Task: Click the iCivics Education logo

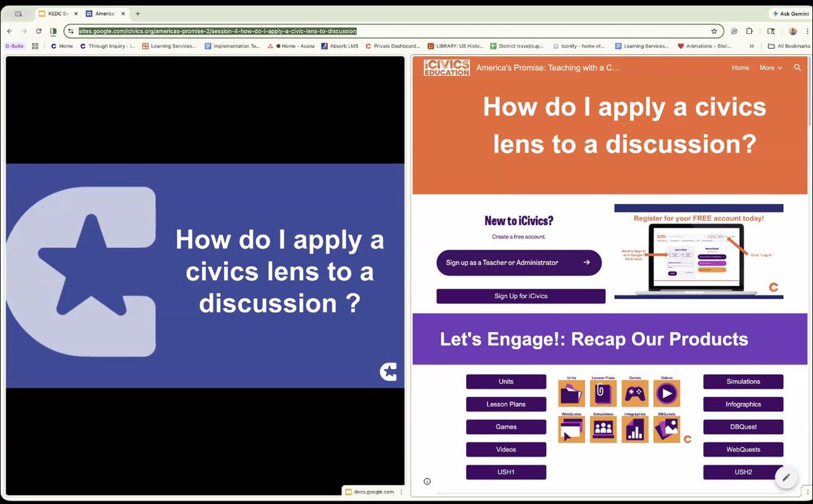Action: [446, 67]
